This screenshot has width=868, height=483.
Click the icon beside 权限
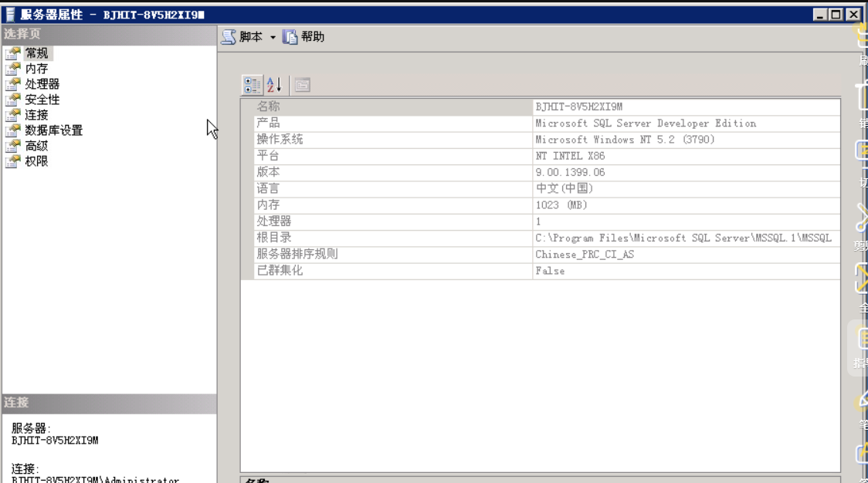12,161
